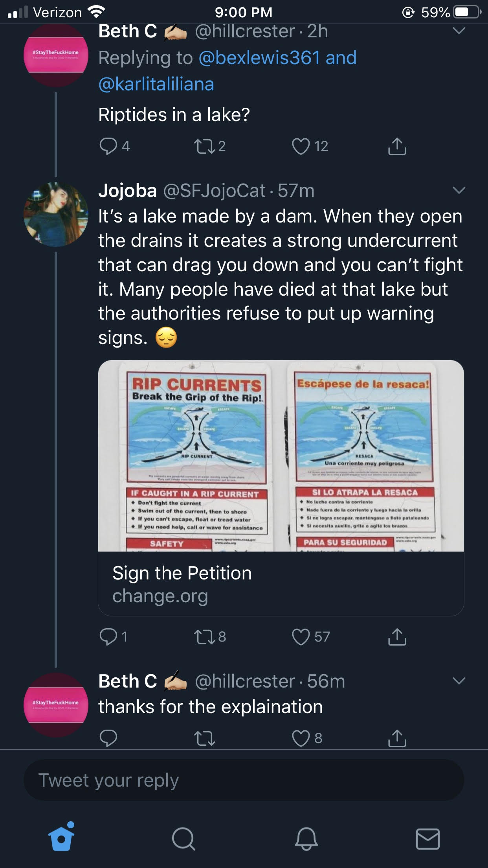Open the Notifications bell tab
Viewport: 488px width, 868px height.
(x=306, y=839)
